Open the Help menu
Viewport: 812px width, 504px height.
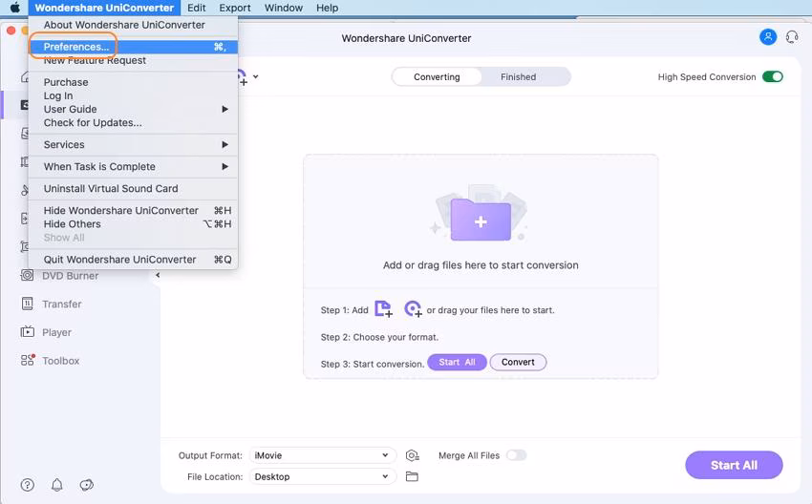[x=328, y=8]
